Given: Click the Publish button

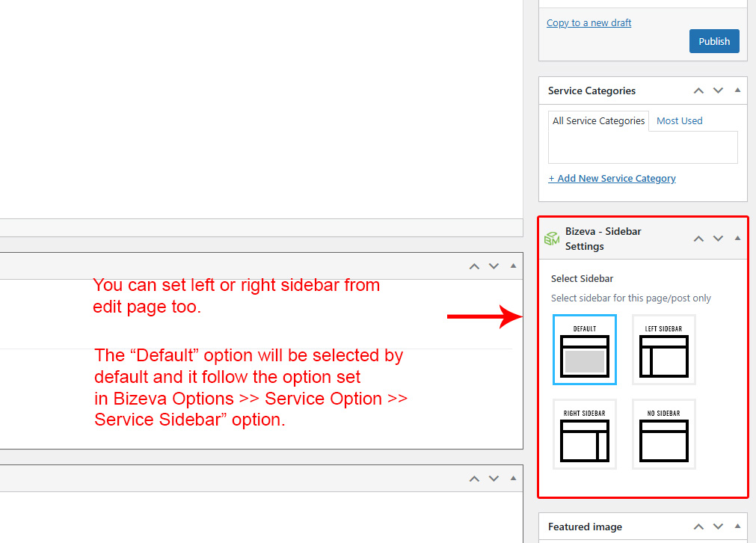Looking at the screenshot, I should tap(713, 42).
